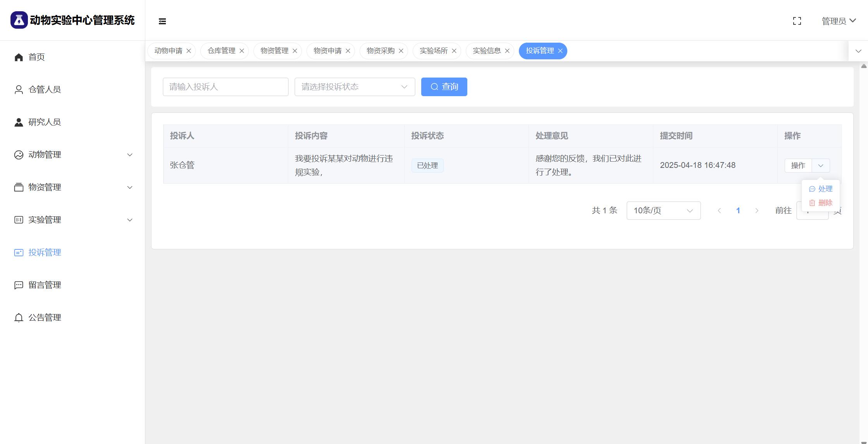Open the tabs overflow chevron at right
This screenshot has height=444, width=868.
click(858, 51)
